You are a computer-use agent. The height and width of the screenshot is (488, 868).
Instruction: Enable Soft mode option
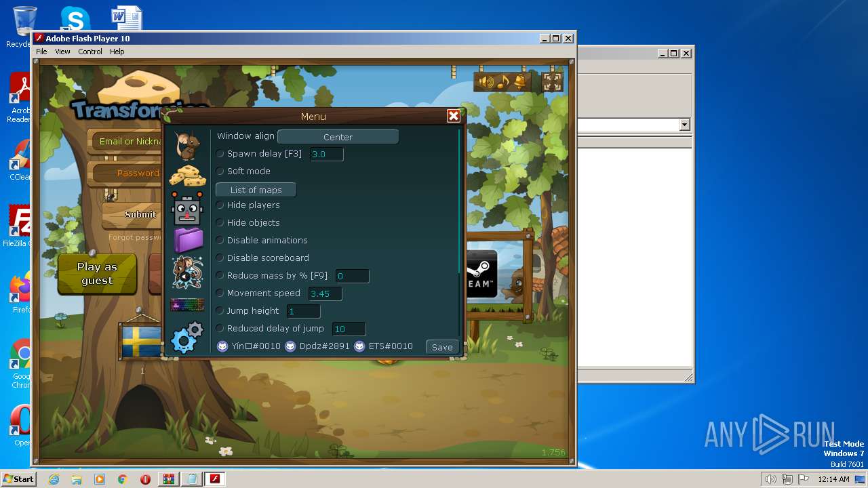click(220, 171)
